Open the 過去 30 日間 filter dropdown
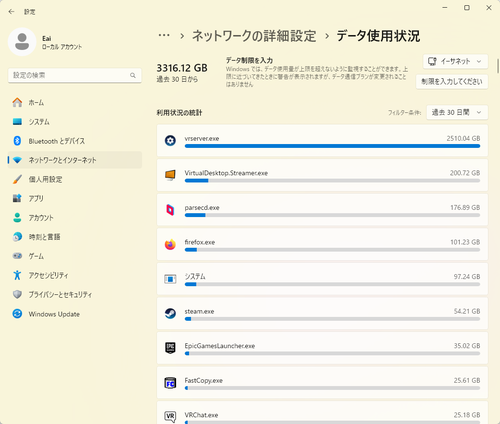500x424 pixels. [457, 112]
